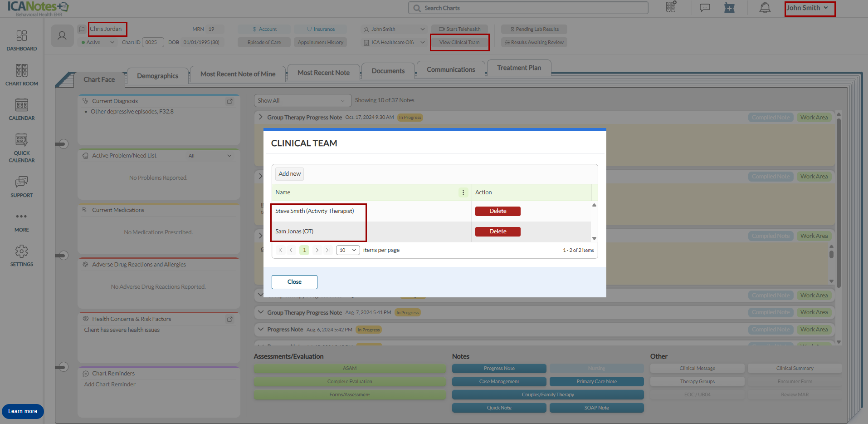
Task: Open Quick Calendar in the sidebar
Action: coord(22,148)
